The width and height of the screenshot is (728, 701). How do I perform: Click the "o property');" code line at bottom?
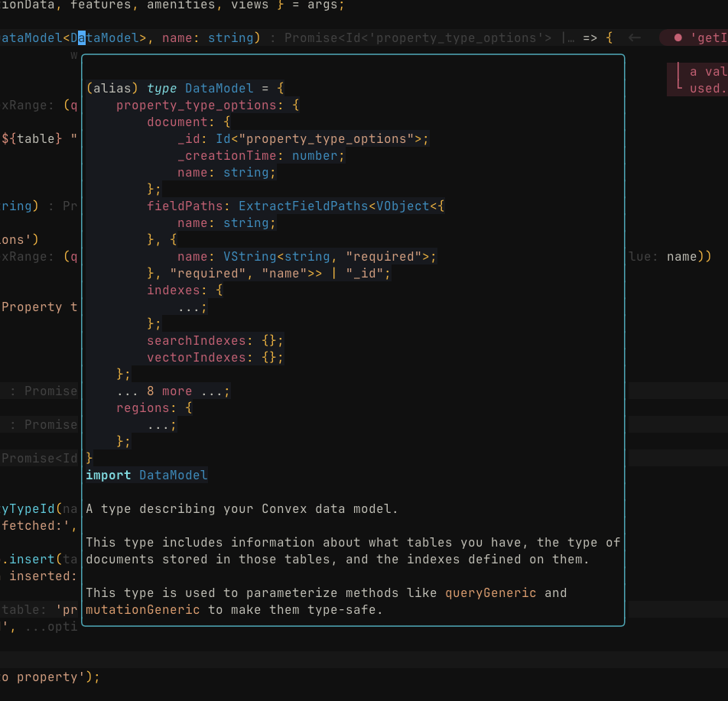50,677
